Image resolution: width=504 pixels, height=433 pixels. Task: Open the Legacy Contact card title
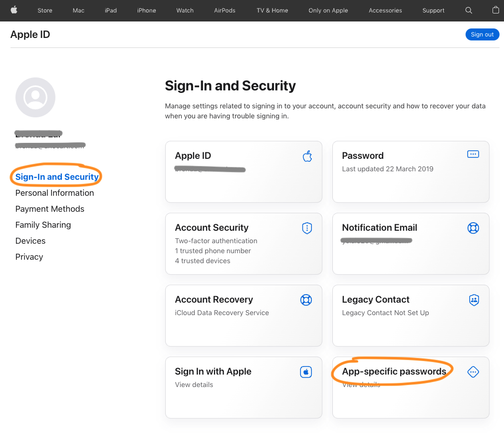375,300
